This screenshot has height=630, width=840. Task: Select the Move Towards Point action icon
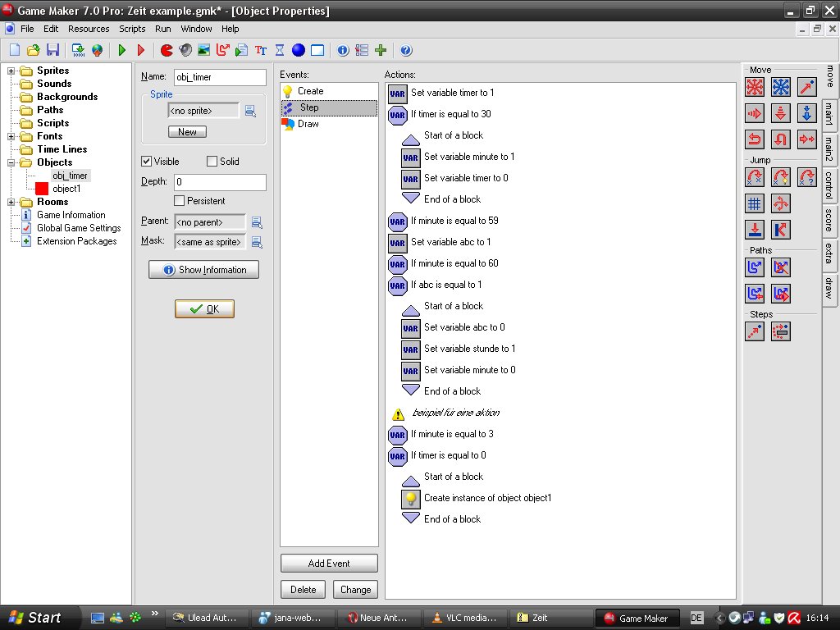pyautogui.click(x=807, y=87)
